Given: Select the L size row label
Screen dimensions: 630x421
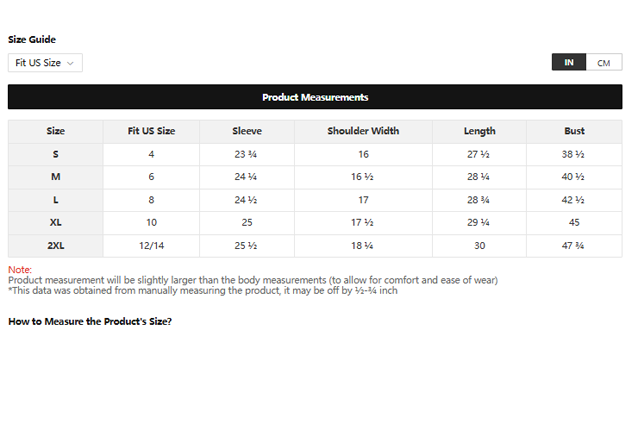Looking at the screenshot, I should [55, 200].
